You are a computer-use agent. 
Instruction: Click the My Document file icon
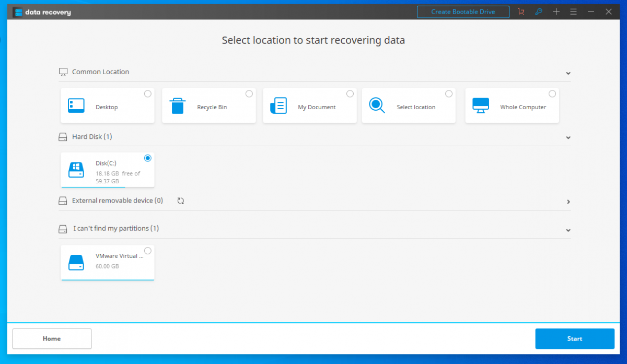[x=278, y=106]
